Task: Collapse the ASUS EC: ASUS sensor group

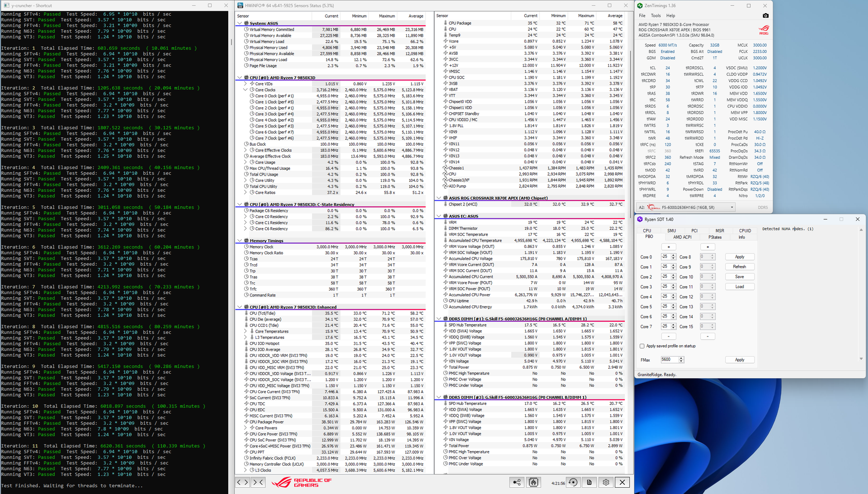Action: (439, 216)
